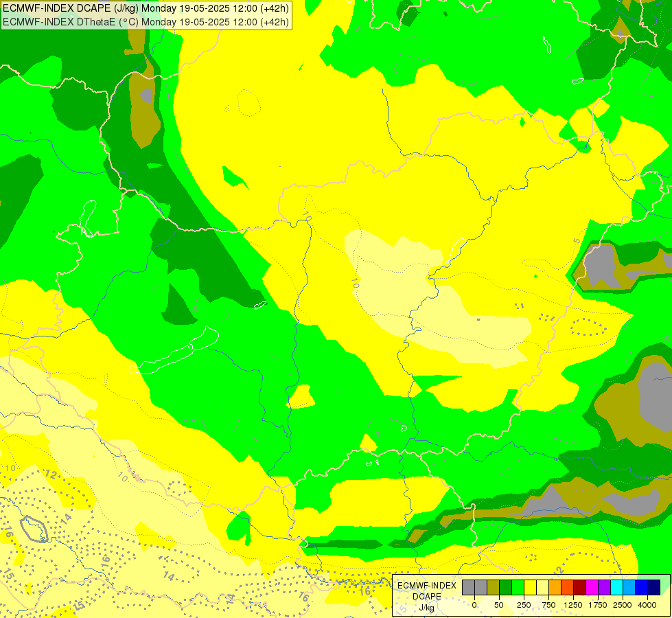
Task: Select the cyan legend swatch
Action: pos(616,587)
